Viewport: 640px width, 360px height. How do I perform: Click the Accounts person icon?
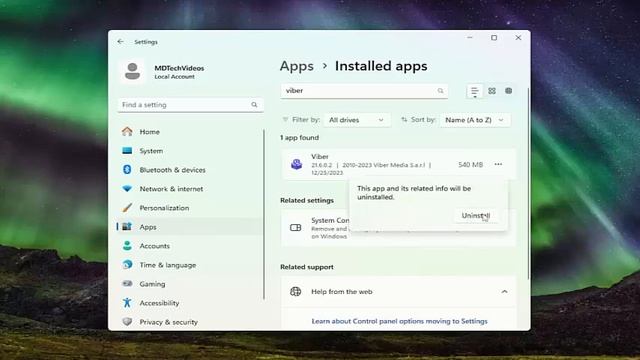coord(127,246)
